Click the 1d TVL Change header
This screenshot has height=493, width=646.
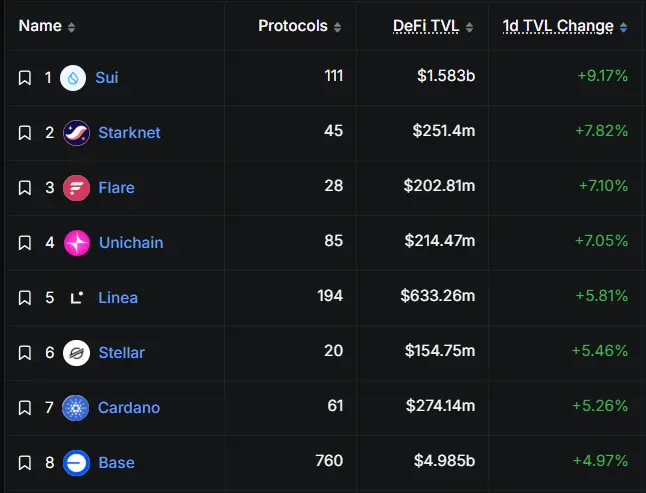tap(558, 27)
